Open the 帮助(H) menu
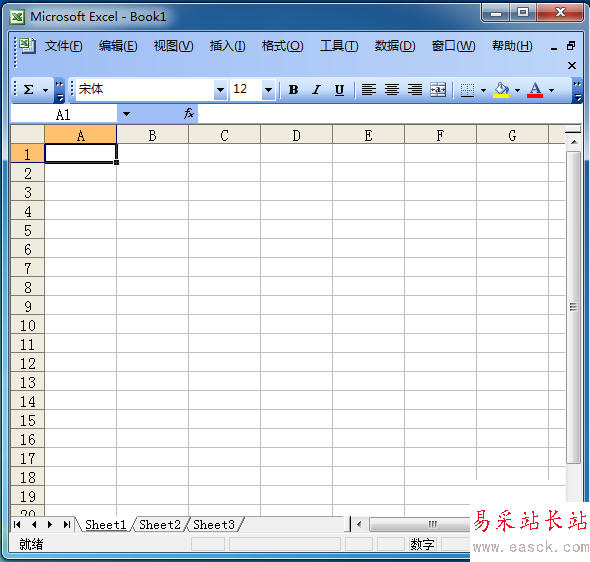590x562 pixels. (x=512, y=46)
